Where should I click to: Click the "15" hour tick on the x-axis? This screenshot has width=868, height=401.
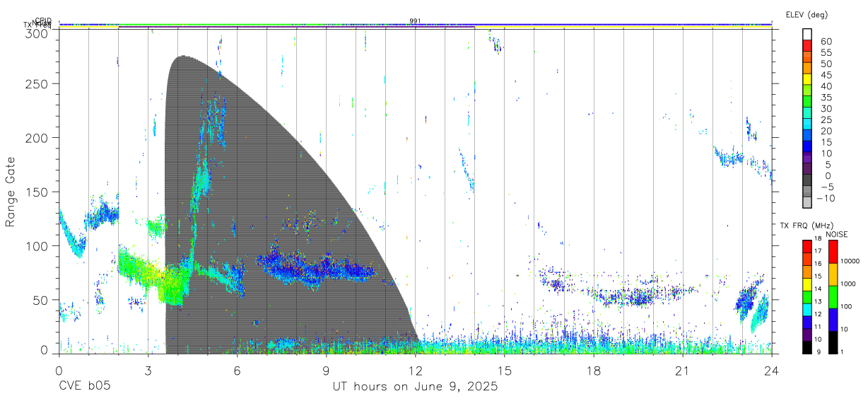tap(505, 371)
